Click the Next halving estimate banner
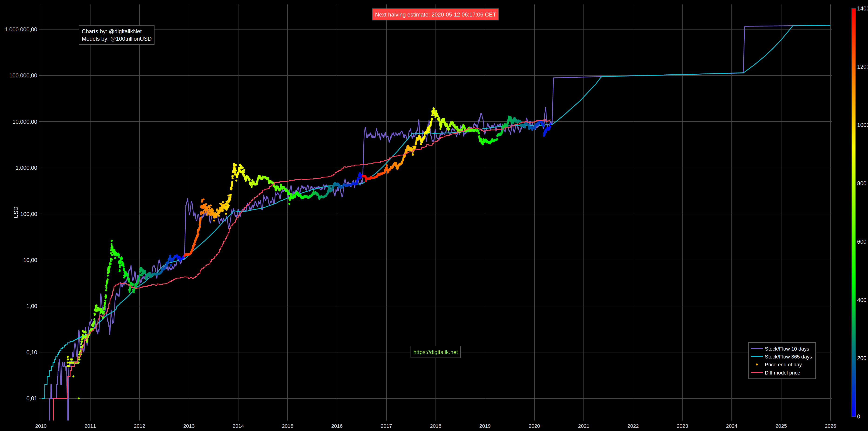The width and height of the screenshot is (868, 431). [x=435, y=14]
